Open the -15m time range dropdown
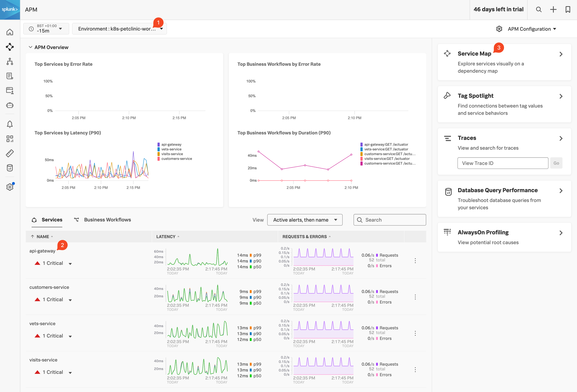This screenshot has width=577, height=392. 46,29
